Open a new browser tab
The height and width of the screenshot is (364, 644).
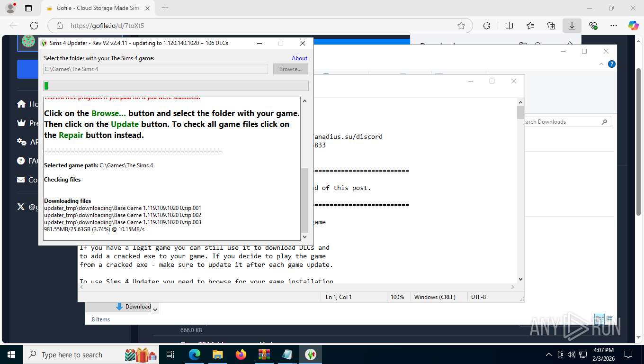tap(165, 8)
